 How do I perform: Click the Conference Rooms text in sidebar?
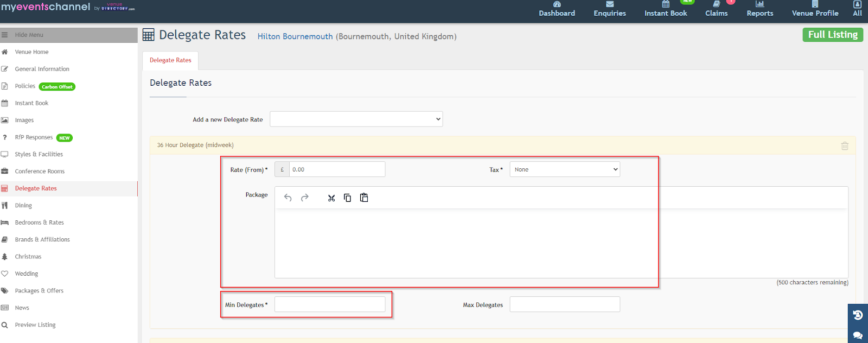point(40,171)
